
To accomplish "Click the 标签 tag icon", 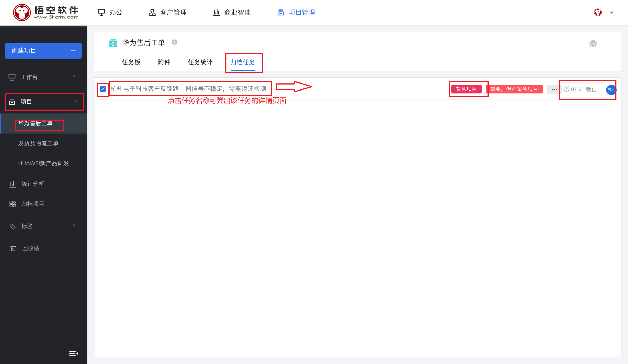I will (x=13, y=226).
